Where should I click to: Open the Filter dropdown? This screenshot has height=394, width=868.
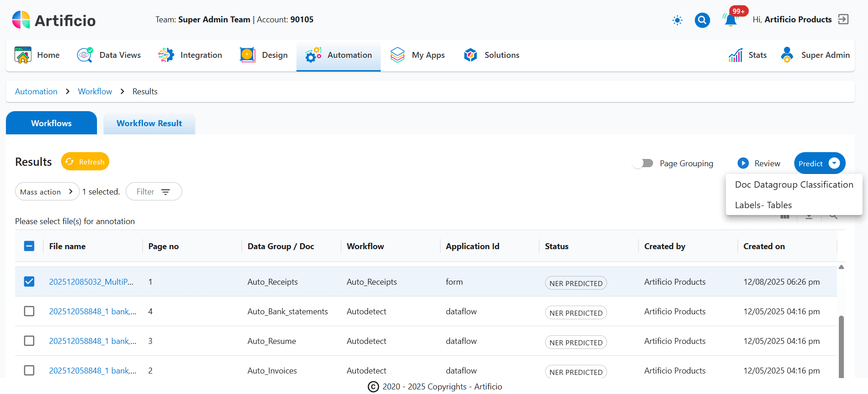pos(153,192)
